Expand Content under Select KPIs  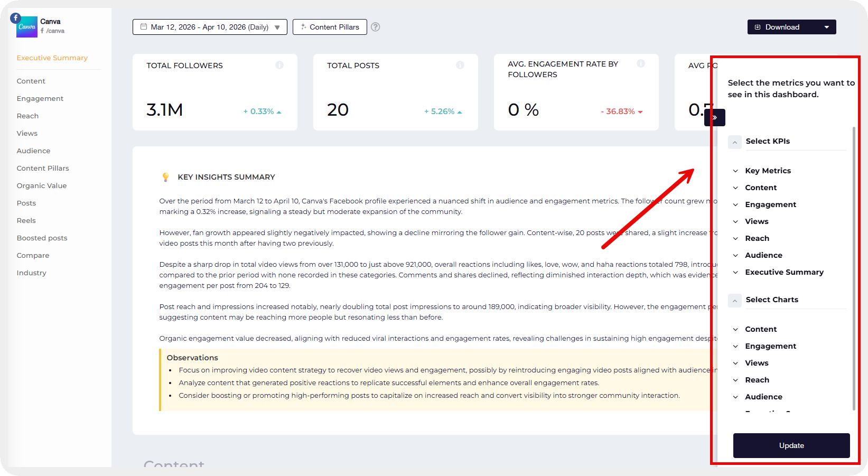(735, 188)
